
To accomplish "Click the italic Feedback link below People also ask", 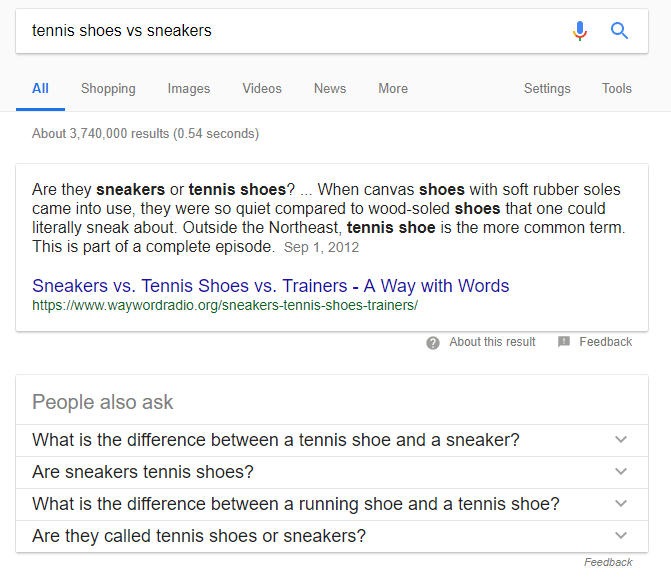I will (x=608, y=562).
